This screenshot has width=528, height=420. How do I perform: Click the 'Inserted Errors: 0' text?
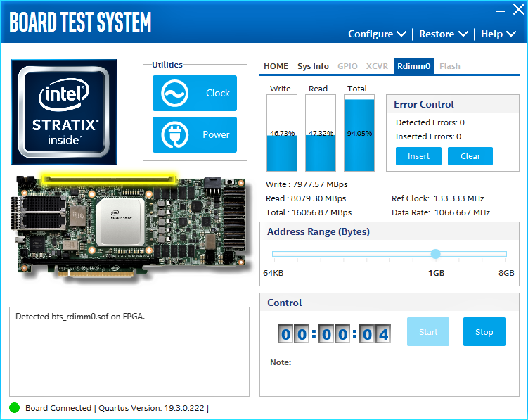(x=428, y=136)
